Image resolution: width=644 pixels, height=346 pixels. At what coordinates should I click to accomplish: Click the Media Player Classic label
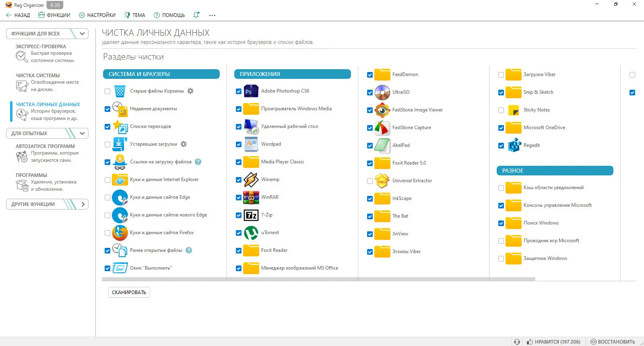click(x=283, y=162)
